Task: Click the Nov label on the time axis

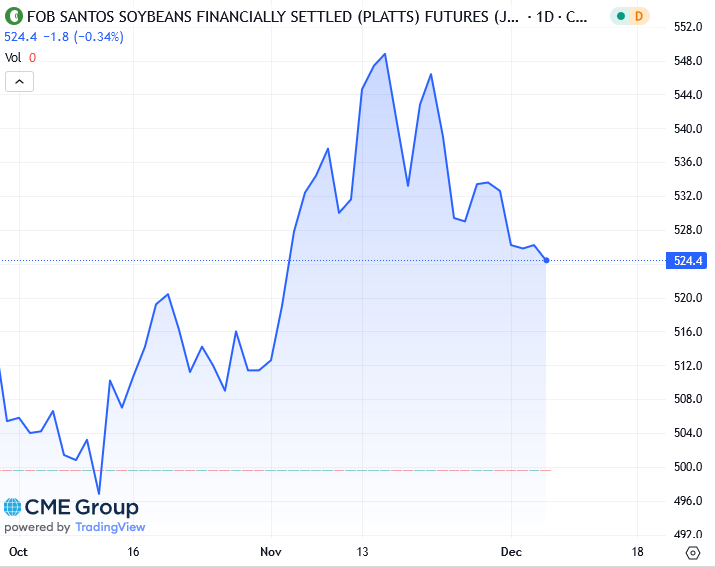Action: 270,551
